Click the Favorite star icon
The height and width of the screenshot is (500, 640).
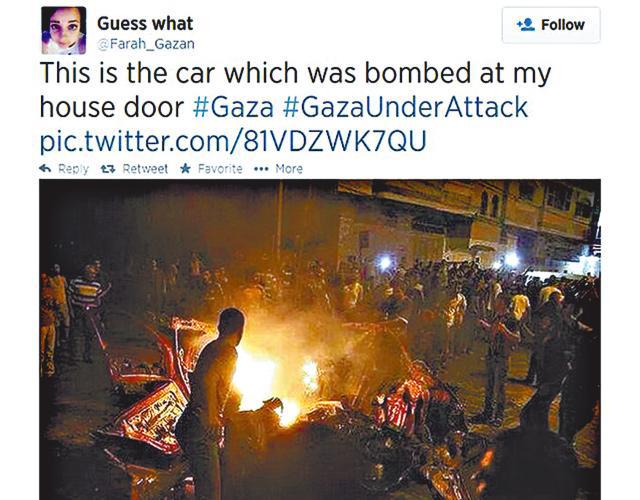(x=185, y=168)
